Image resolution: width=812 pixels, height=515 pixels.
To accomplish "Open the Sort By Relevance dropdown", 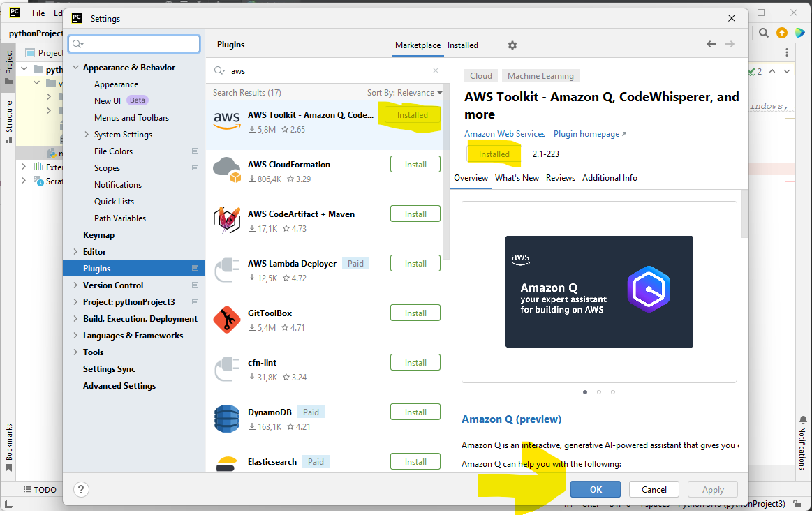I will [404, 93].
